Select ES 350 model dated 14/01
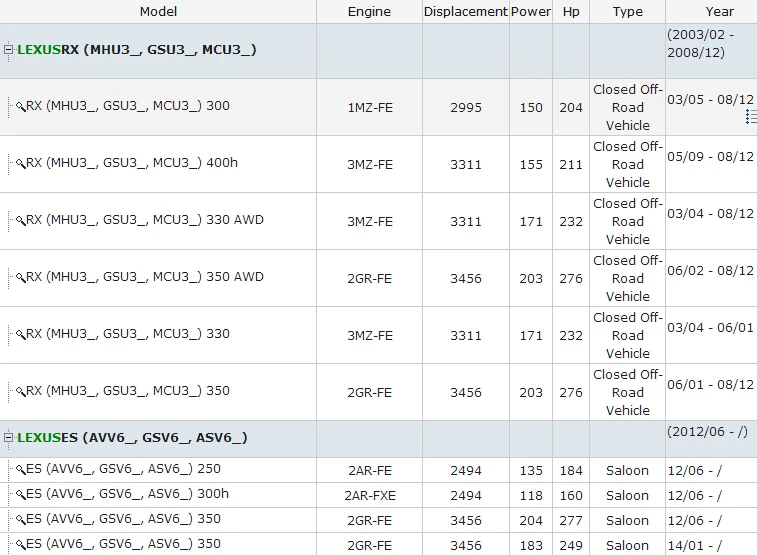The image size is (757, 555). tap(123, 544)
